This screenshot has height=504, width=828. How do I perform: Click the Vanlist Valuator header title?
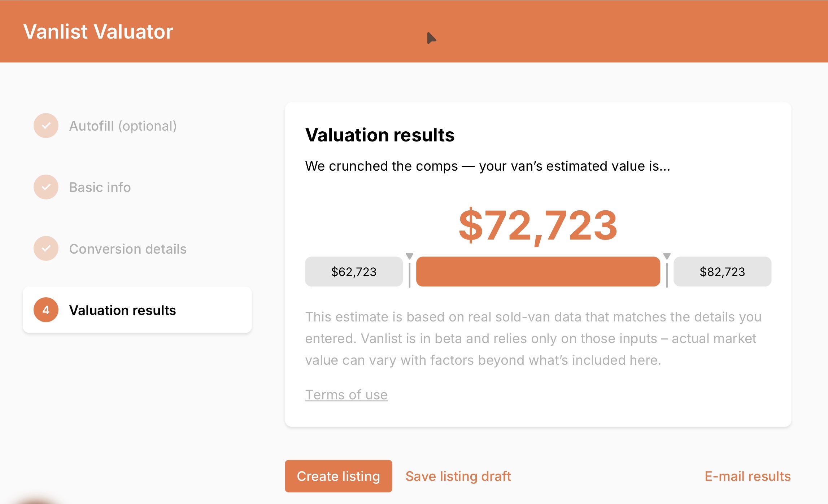98,31
